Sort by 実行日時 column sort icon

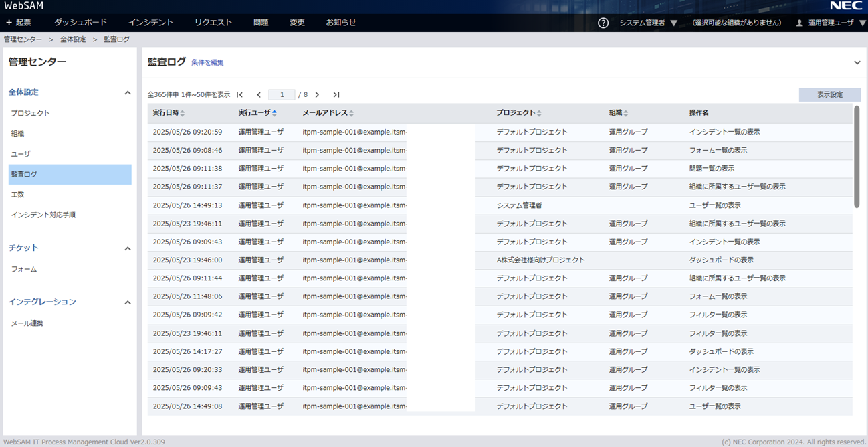coord(183,114)
